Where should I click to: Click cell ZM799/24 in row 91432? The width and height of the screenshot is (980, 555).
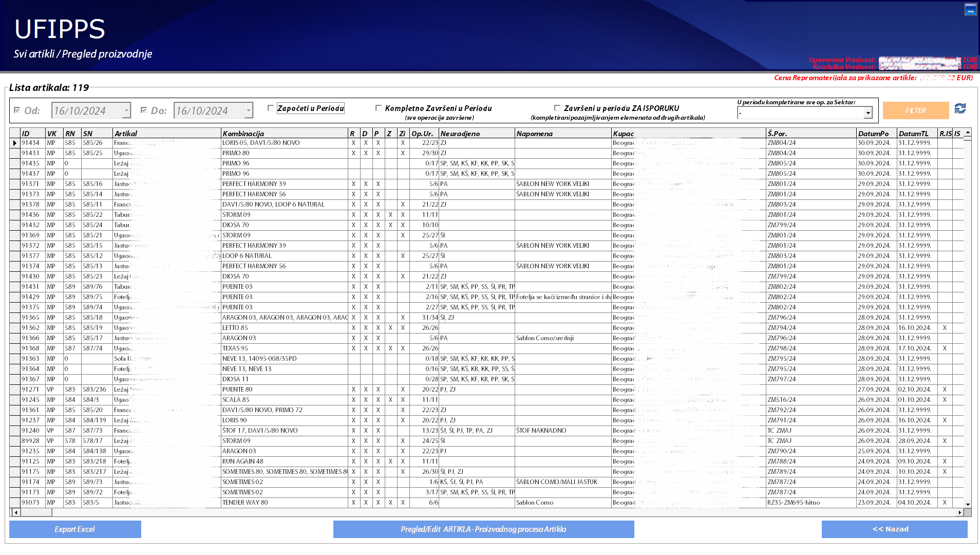(812, 225)
